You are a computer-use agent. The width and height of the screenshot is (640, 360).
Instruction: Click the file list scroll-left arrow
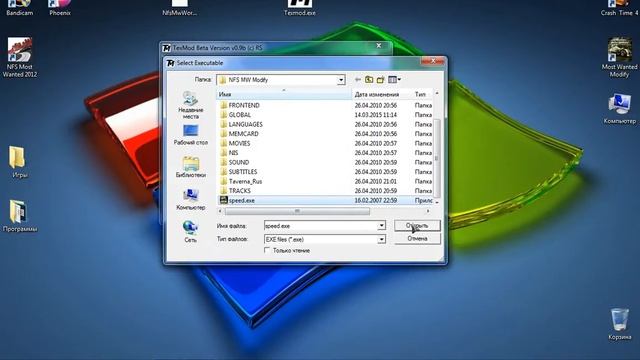click(x=220, y=211)
